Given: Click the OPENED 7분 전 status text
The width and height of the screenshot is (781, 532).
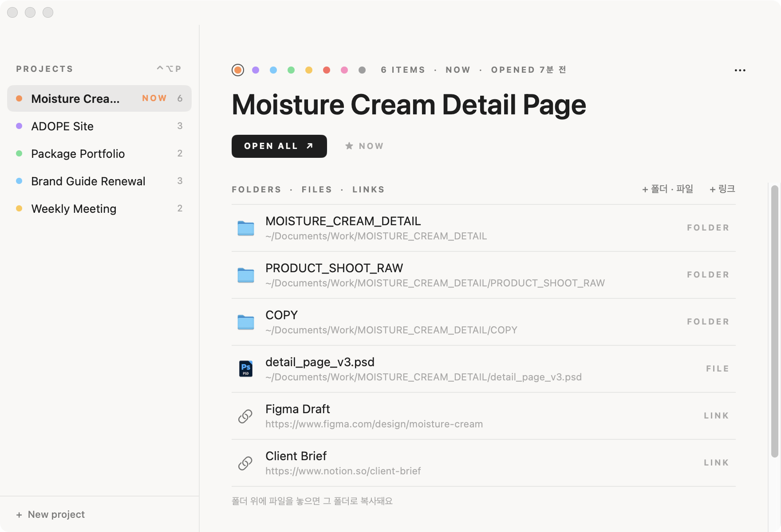Looking at the screenshot, I should point(529,70).
